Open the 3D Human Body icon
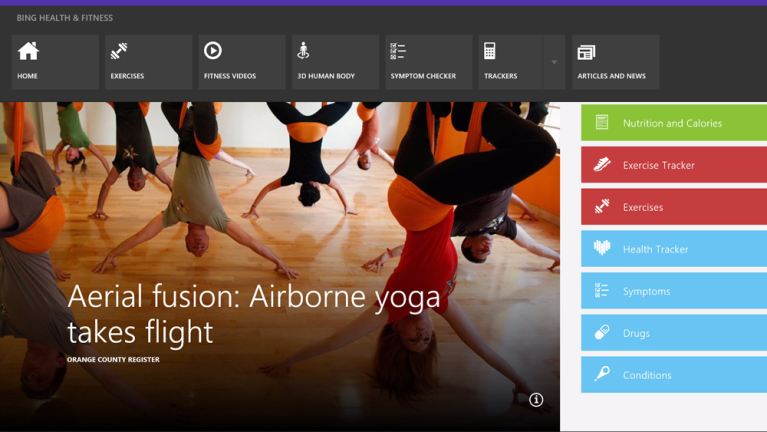 pos(304,51)
